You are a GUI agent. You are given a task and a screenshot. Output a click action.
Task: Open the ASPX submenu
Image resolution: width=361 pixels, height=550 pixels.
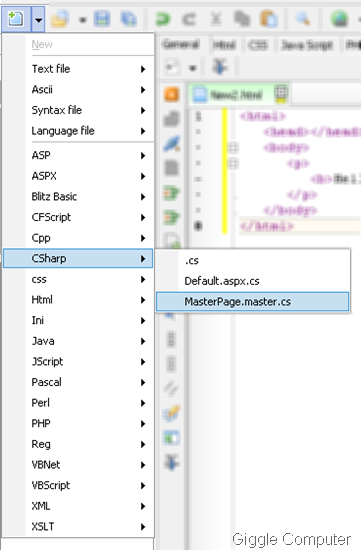point(78,176)
